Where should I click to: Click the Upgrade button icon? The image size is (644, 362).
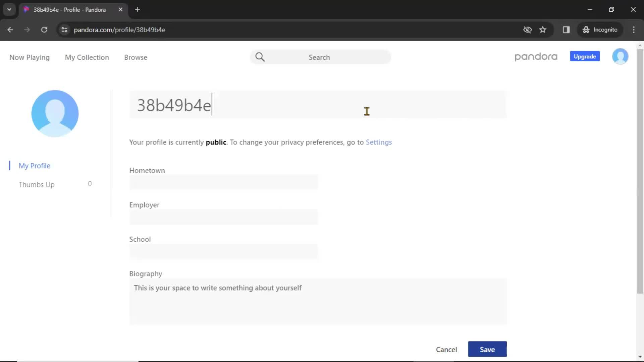(x=585, y=57)
